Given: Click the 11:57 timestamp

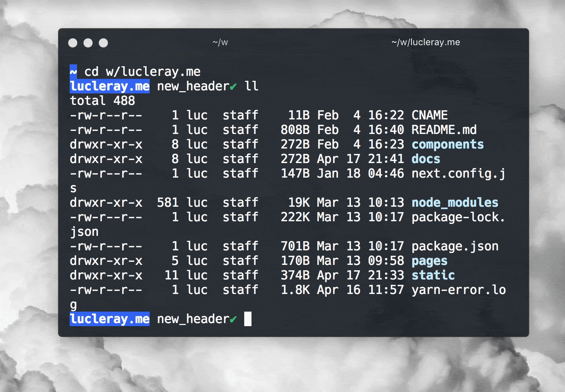Looking at the screenshot, I should point(386,290).
